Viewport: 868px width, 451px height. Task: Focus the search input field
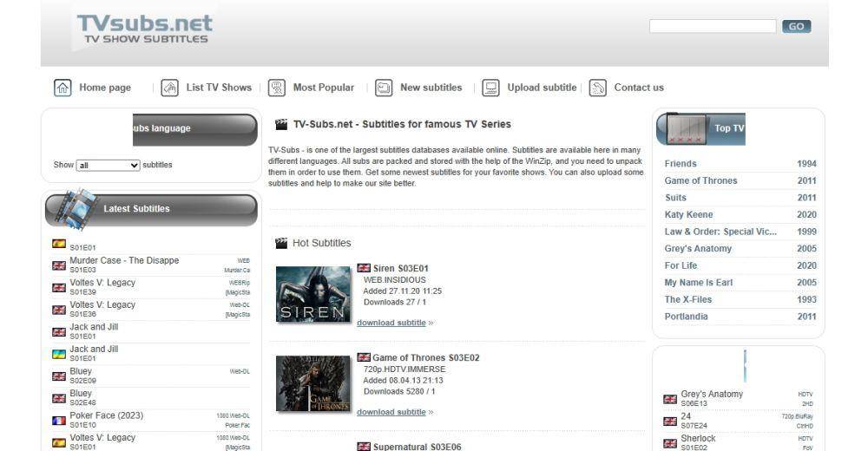[x=713, y=26]
